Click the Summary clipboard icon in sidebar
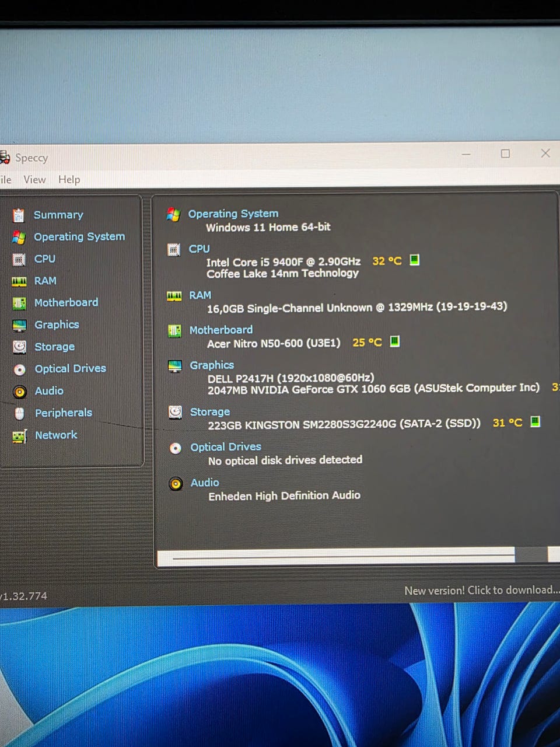The width and height of the screenshot is (560, 747). pyautogui.click(x=19, y=215)
